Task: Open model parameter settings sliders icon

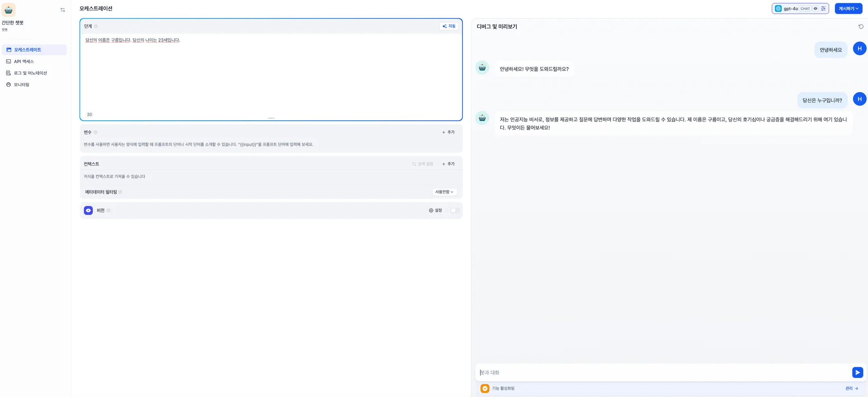Action: [823, 9]
